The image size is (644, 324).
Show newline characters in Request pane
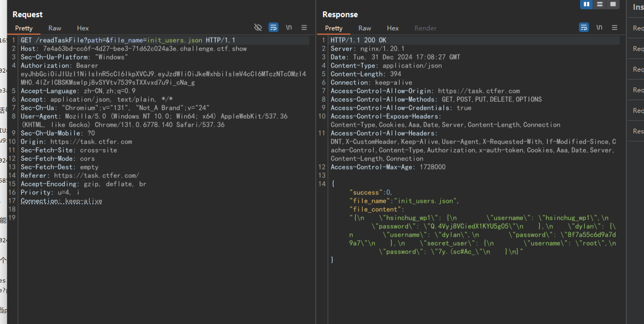[x=289, y=27]
